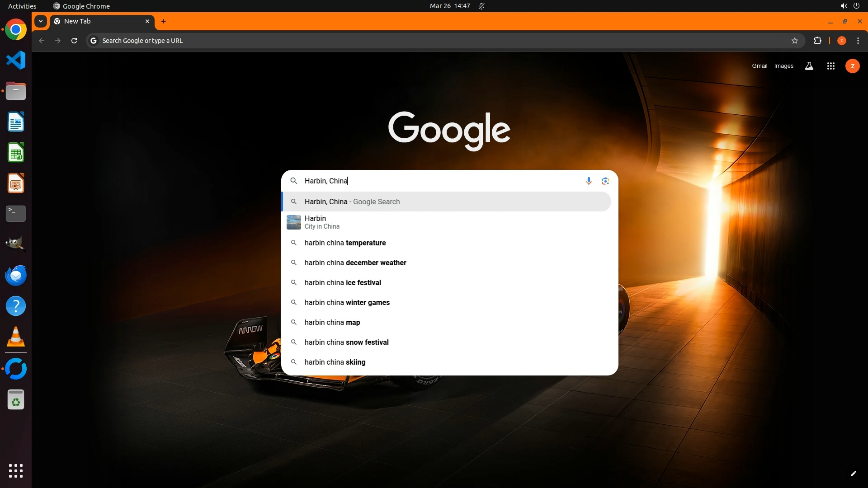
Task: Select the "harbin china ice festival" suggestion
Action: tap(343, 282)
